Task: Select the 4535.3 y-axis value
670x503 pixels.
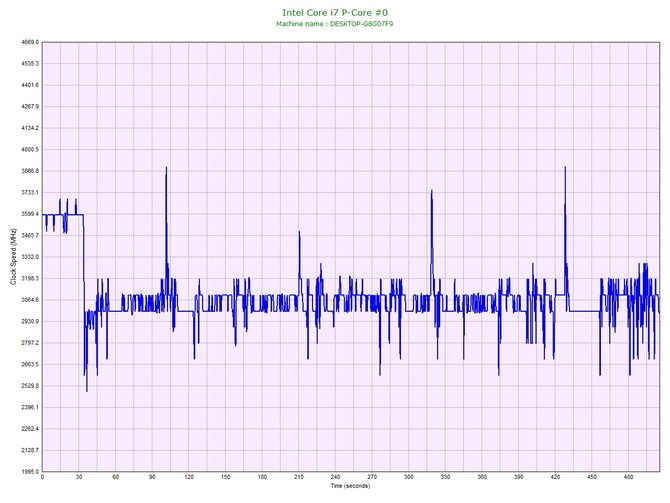Action: click(30, 64)
